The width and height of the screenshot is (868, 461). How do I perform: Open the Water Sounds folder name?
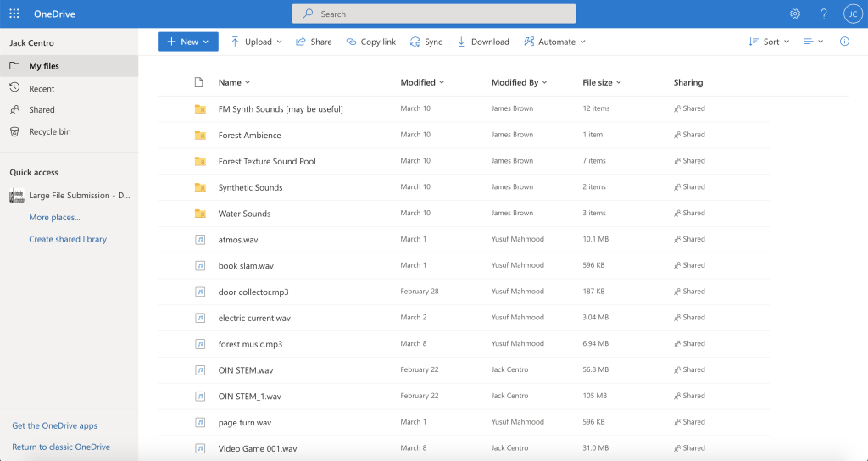point(244,213)
